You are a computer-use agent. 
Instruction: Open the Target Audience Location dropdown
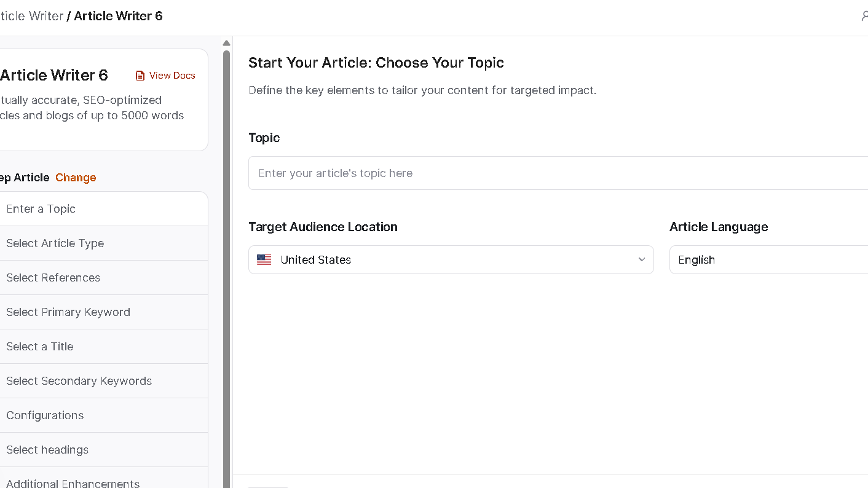(451, 260)
